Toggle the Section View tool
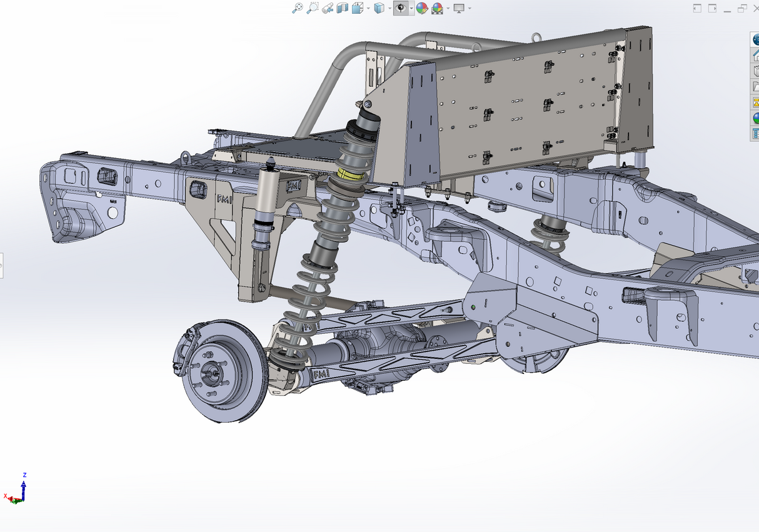 click(343, 8)
